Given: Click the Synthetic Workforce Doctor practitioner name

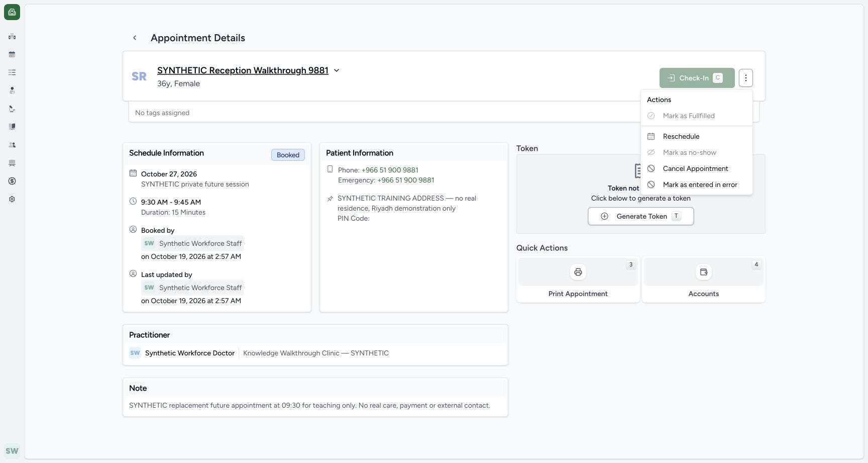Looking at the screenshot, I should coord(190,353).
